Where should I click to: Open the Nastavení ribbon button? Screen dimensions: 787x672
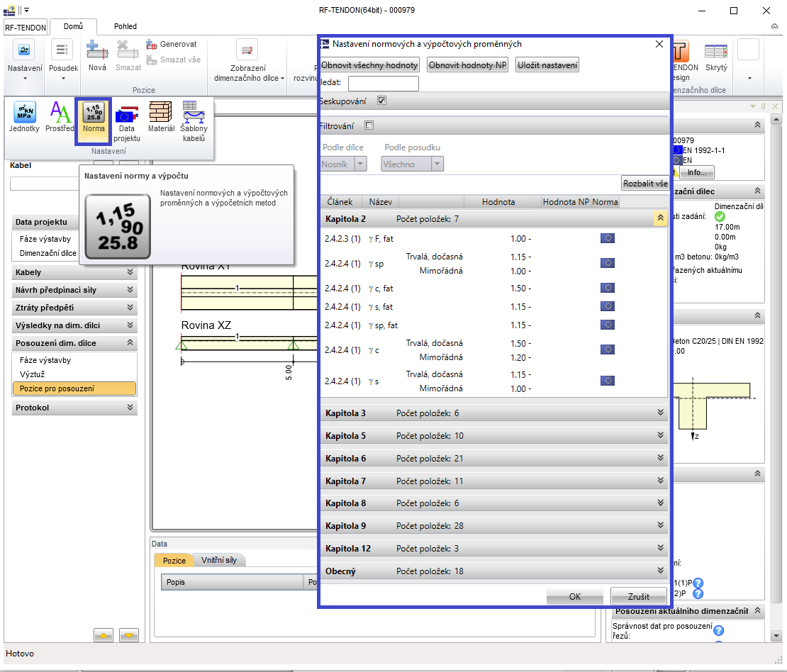tap(25, 61)
